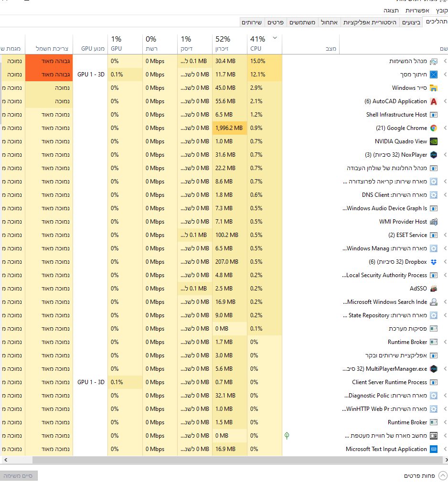Click the NoxPlayer icon
Screen dimensions: 448x484
click(434, 155)
